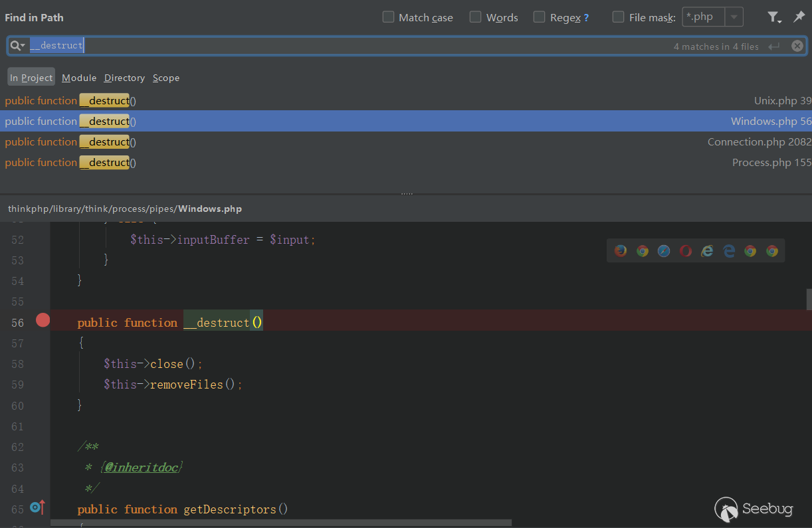This screenshot has height=528, width=812.
Task: Clear search text with the X icon
Action: (797, 46)
